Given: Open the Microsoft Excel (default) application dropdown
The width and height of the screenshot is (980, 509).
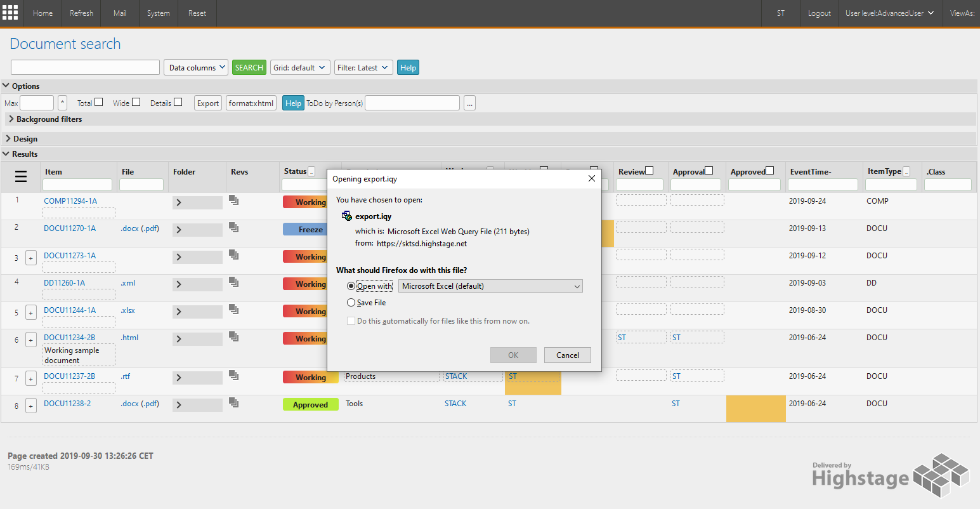Looking at the screenshot, I should tap(490, 286).
